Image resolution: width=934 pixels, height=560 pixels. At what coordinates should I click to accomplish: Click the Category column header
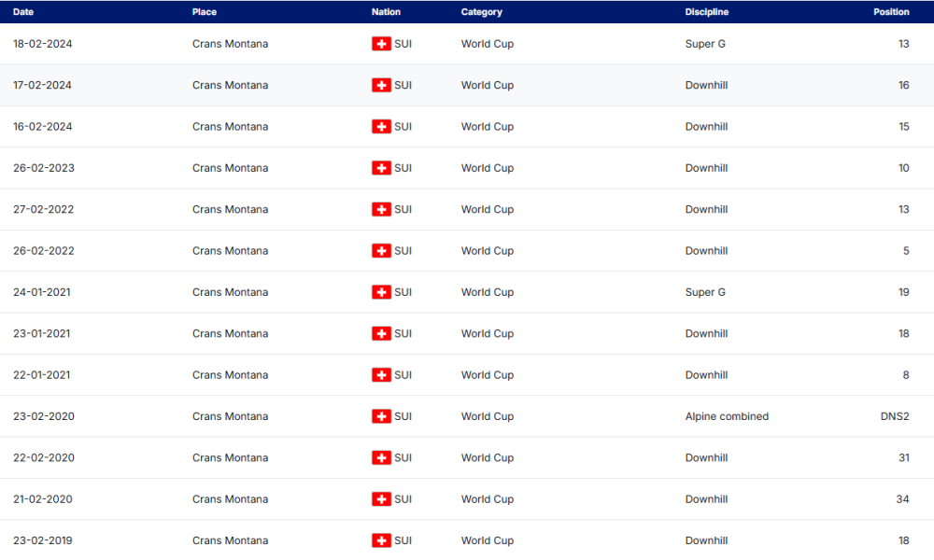click(481, 12)
